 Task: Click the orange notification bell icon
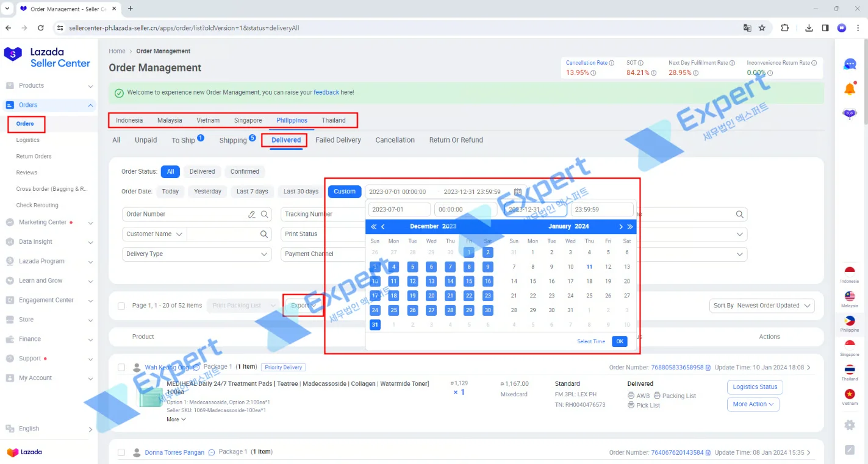[x=850, y=89]
